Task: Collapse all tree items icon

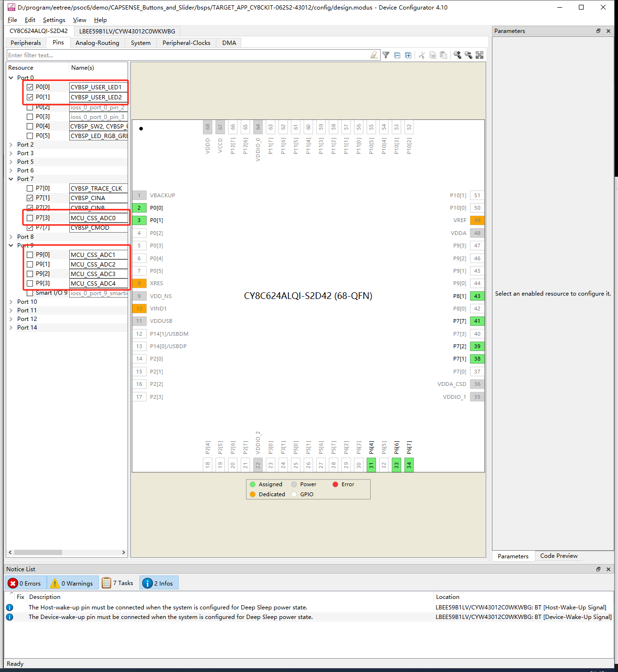Action: click(397, 55)
